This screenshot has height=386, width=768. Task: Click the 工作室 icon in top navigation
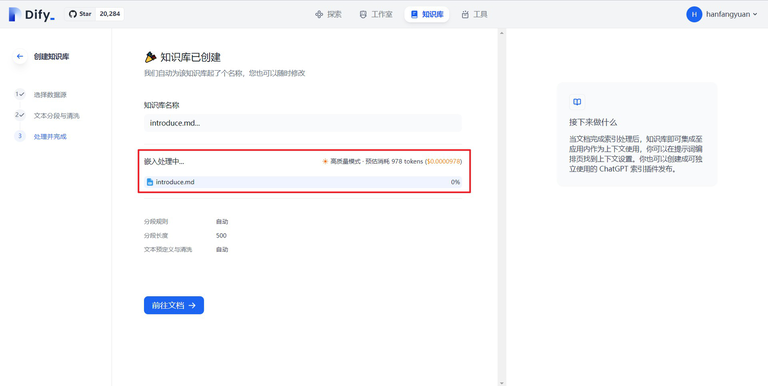coord(363,15)
